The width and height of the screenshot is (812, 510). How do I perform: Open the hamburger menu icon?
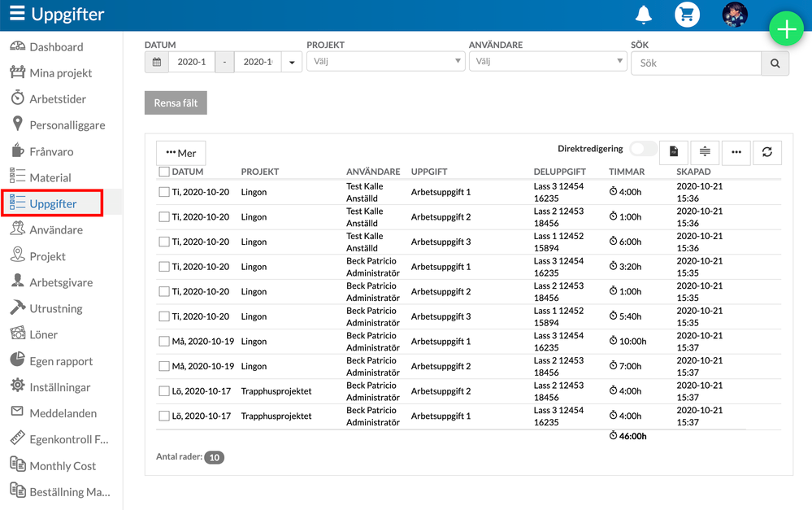(17, 14)
